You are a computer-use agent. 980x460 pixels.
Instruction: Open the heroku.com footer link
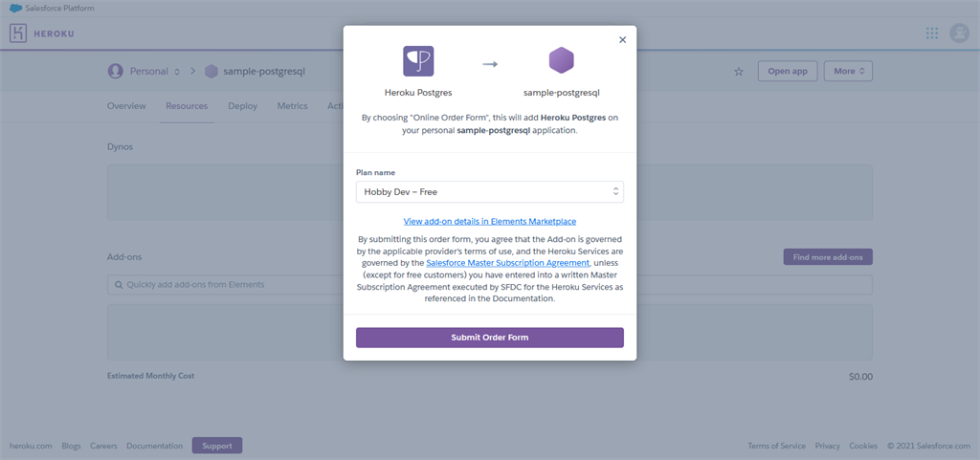[x=31, y=446]
